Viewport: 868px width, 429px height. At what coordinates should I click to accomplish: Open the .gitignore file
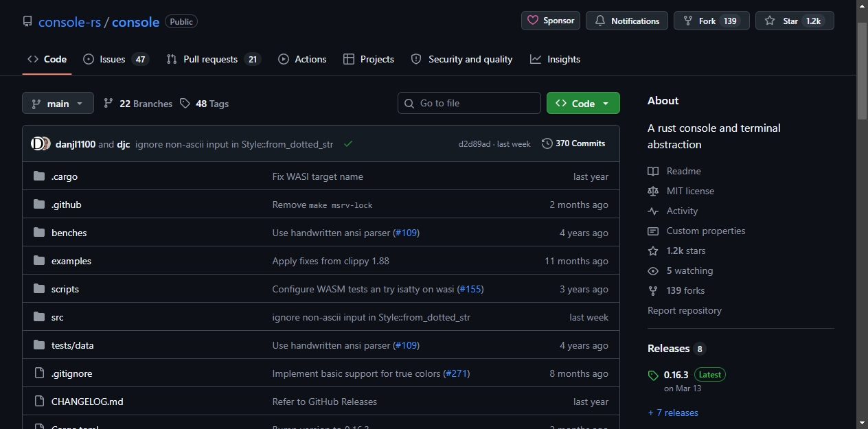72,373
